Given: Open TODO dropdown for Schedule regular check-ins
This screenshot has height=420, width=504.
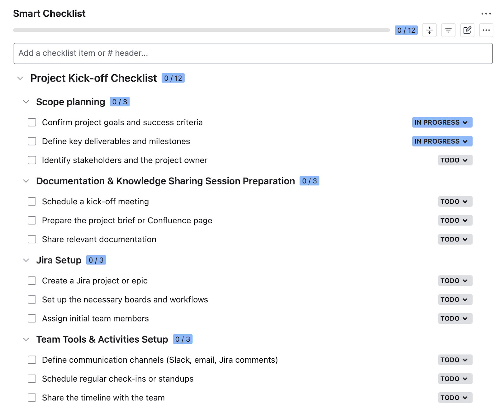Looking at the screenshot, I should coord(455,378).
